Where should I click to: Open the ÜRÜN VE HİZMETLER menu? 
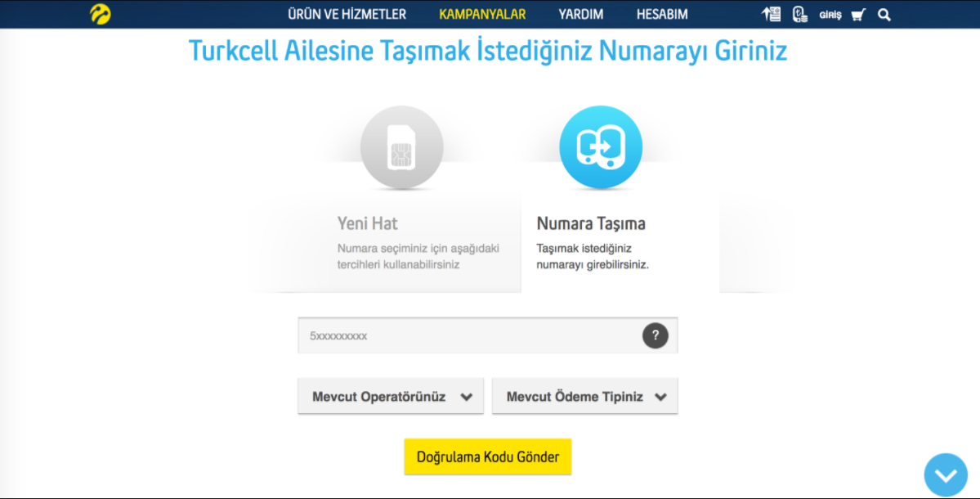(x=347, y=15)
